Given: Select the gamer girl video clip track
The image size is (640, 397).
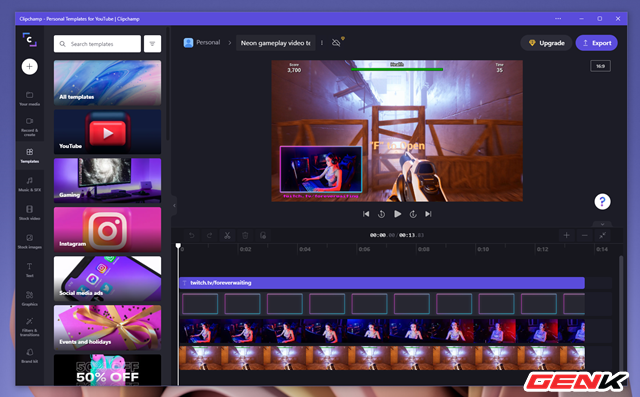Looking at the screenshot, I should (382, 331).
